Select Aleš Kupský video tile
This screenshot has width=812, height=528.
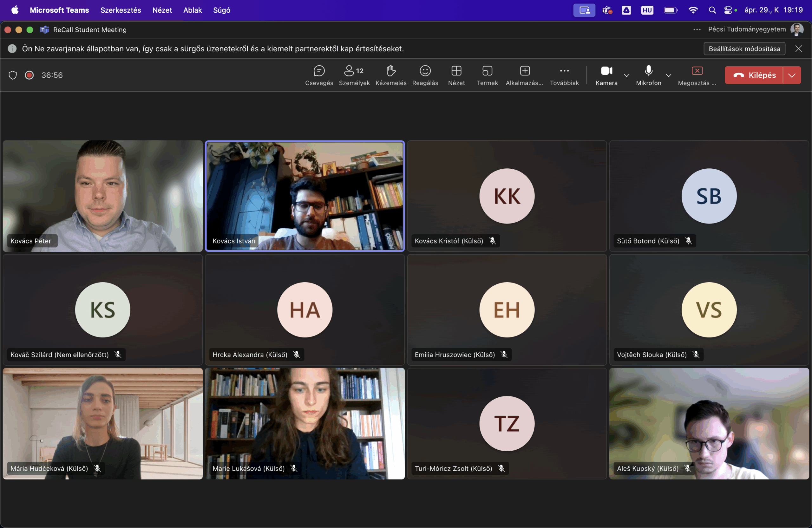pyautogui.click(x=709, y=424)
